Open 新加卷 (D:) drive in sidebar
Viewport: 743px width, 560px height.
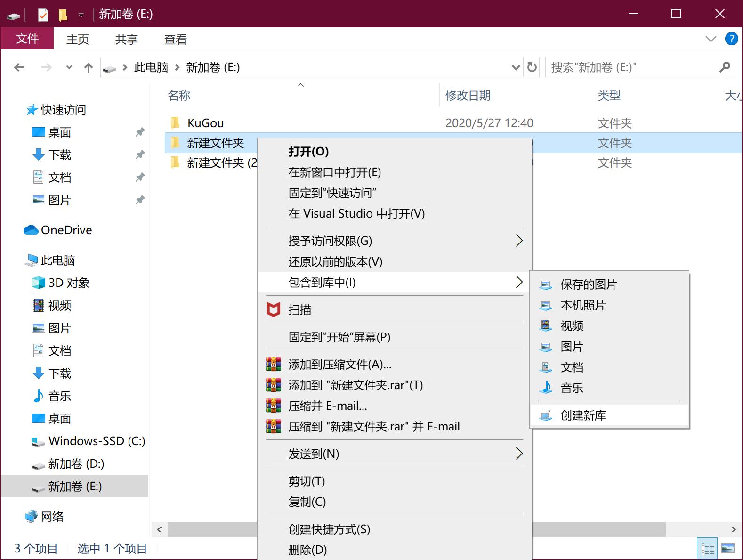click(76, 464)
